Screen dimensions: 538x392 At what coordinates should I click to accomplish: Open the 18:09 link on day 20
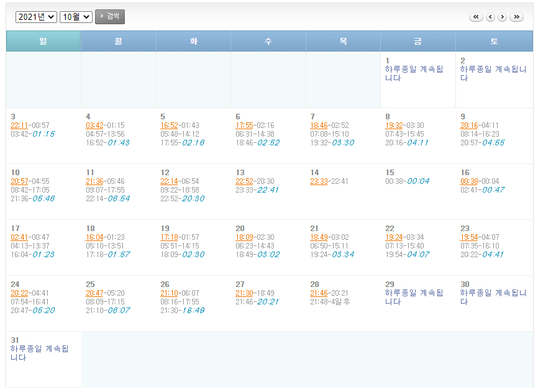pos(244,237)
